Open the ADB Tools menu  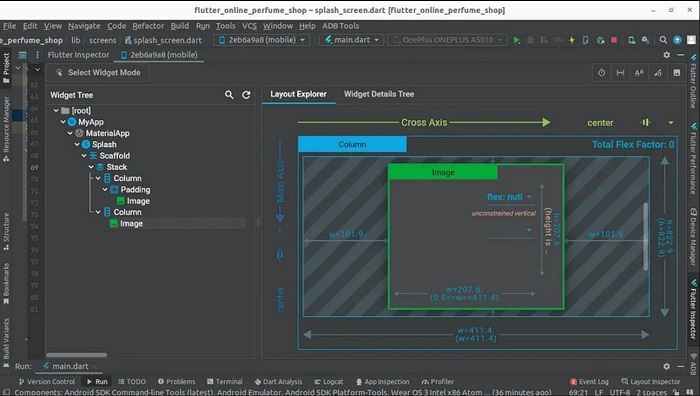[340, 26]
